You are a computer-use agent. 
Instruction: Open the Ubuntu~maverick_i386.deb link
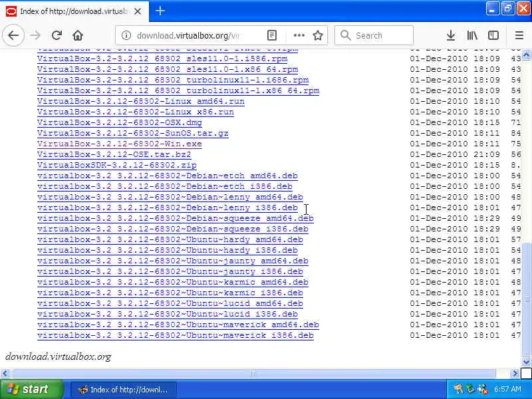click(x=176, y=336)
